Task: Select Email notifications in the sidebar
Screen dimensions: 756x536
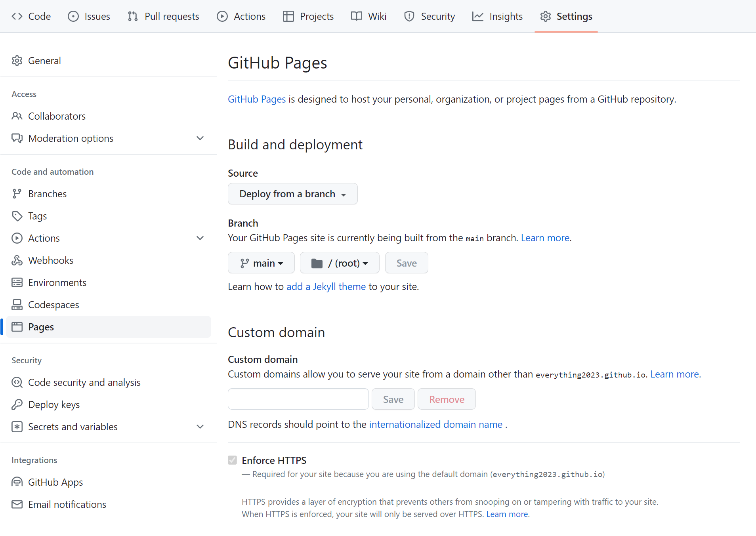Action: (109, 504)
